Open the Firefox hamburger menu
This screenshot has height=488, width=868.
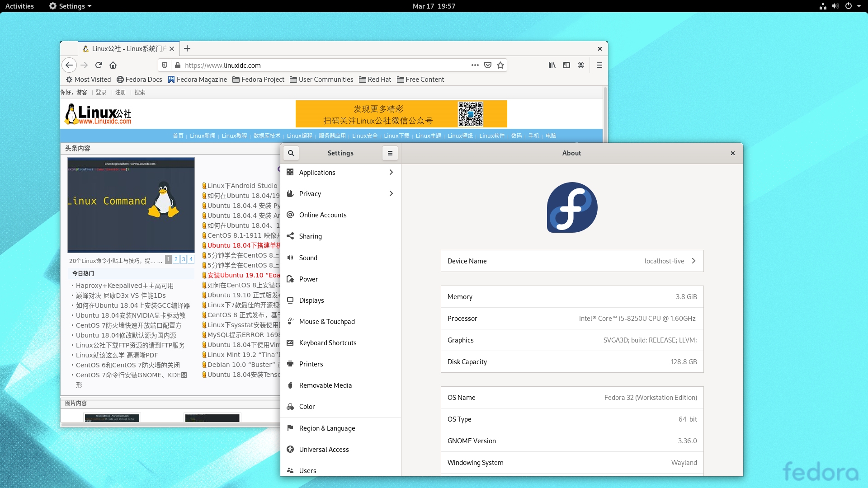599,65
